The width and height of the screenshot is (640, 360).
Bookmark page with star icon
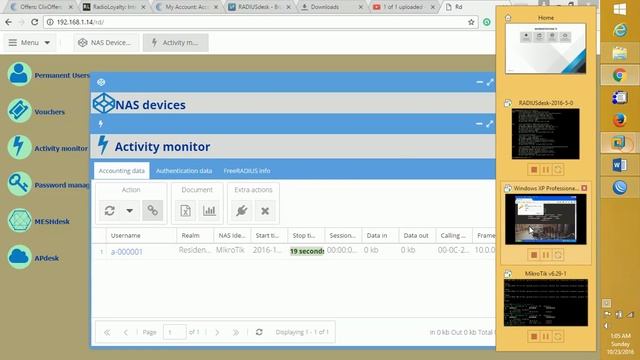471,22
